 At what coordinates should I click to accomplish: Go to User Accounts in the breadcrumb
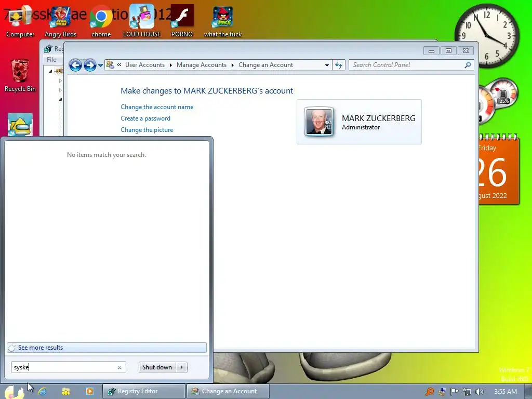click(145, 65)
